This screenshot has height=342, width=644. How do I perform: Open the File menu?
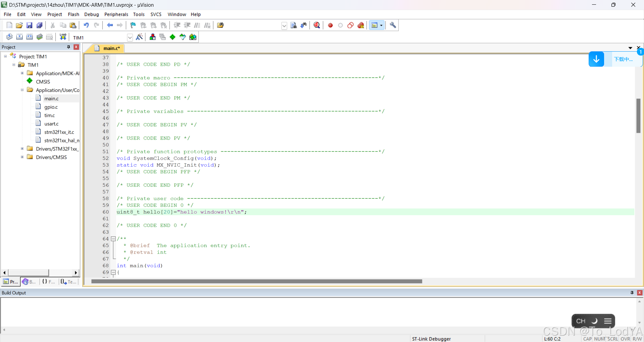(7, 14)
